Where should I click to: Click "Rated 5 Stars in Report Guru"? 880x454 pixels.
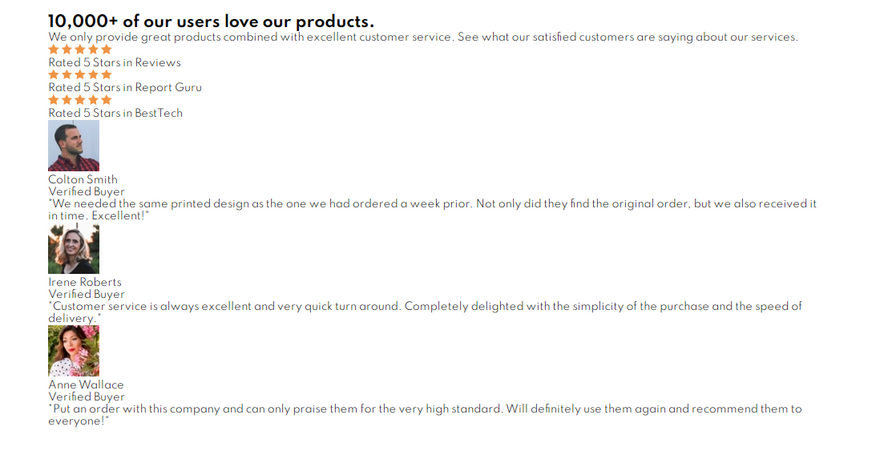(x=125, y=87)
